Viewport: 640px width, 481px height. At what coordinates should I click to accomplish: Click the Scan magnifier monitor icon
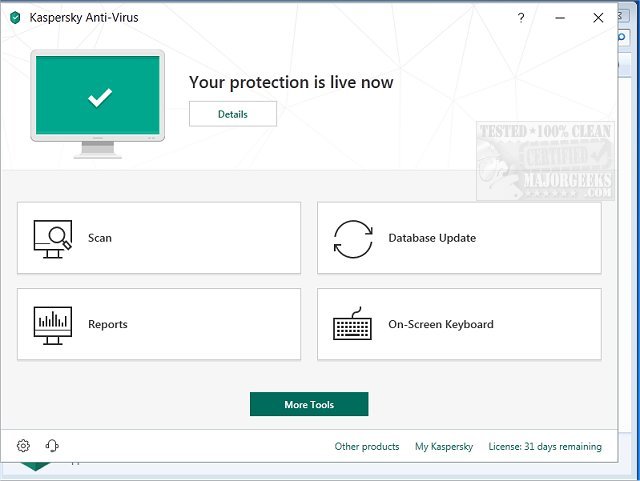pos(53,238)
